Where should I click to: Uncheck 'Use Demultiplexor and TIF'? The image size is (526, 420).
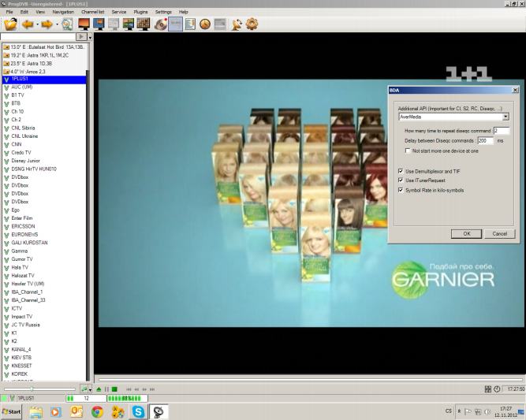[401, 170]
